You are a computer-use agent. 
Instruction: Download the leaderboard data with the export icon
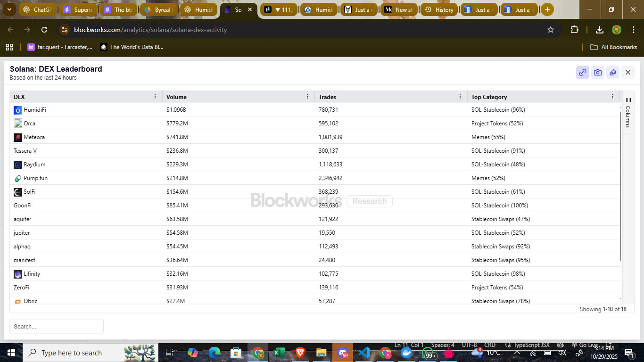pos(613,73)
